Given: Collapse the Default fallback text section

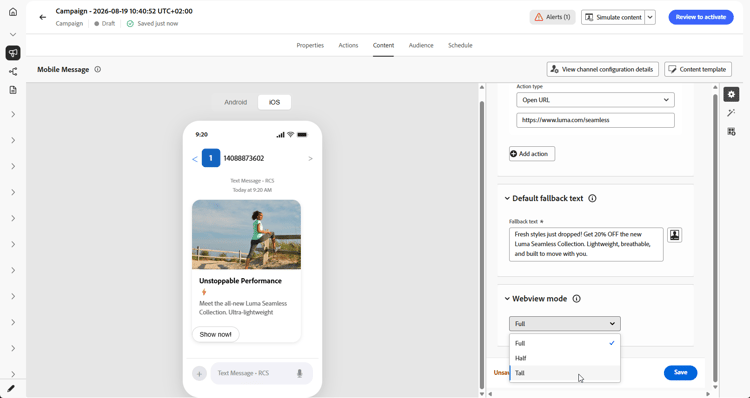Looking at the screenshot, I should click(x=507, y=198).
